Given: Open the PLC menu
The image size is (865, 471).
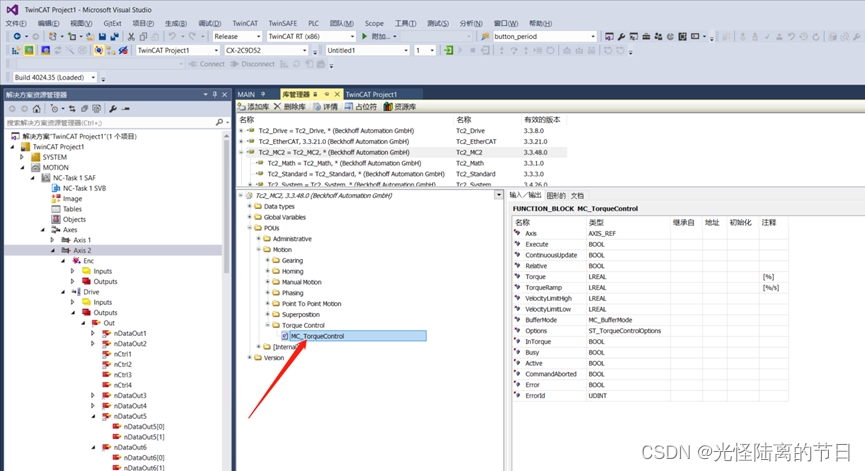Looking at the screenshot, I should click(313, 23).
